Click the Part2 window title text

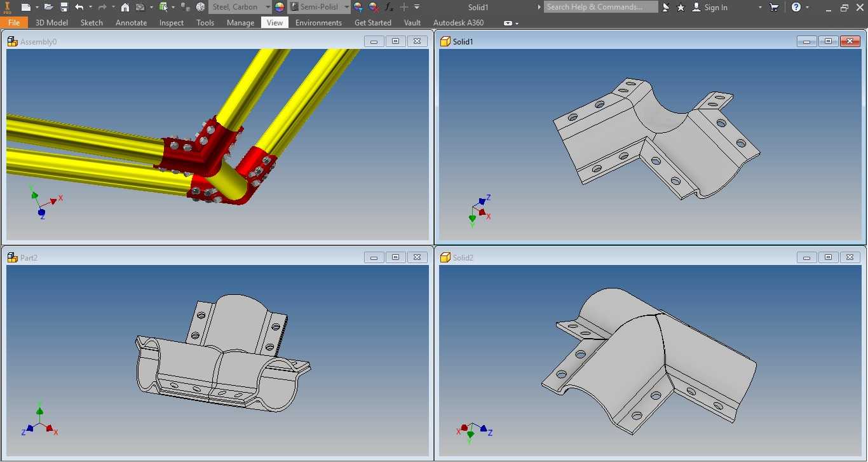click(x=29, y=257)
